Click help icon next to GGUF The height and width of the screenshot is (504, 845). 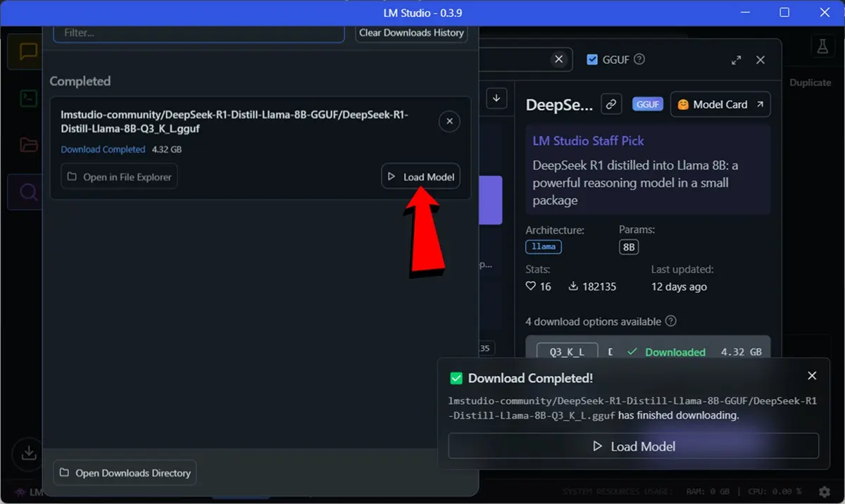[639, 60]
